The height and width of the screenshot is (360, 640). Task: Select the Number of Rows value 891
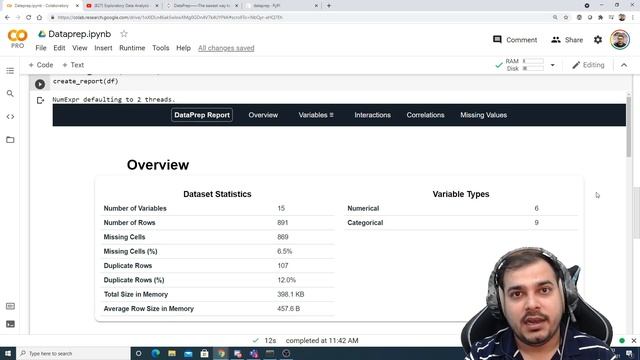tap(282, 222)
